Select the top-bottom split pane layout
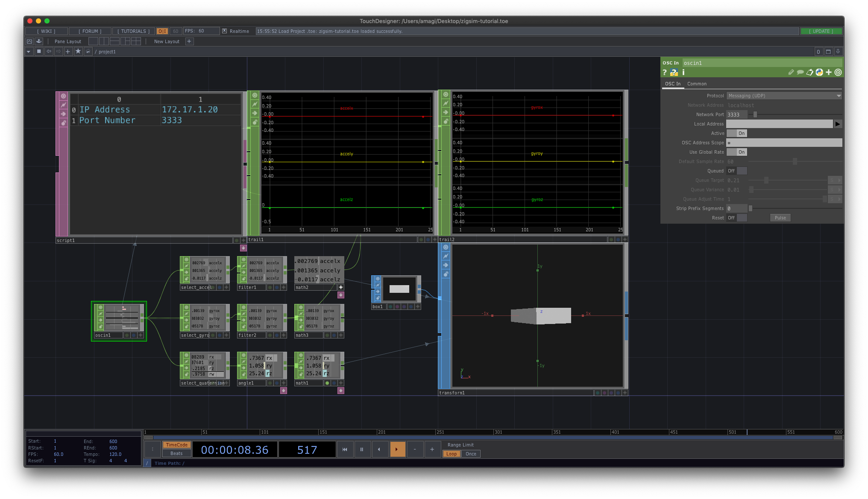This screenshot has height=499, width=868. tap(114, 41)
